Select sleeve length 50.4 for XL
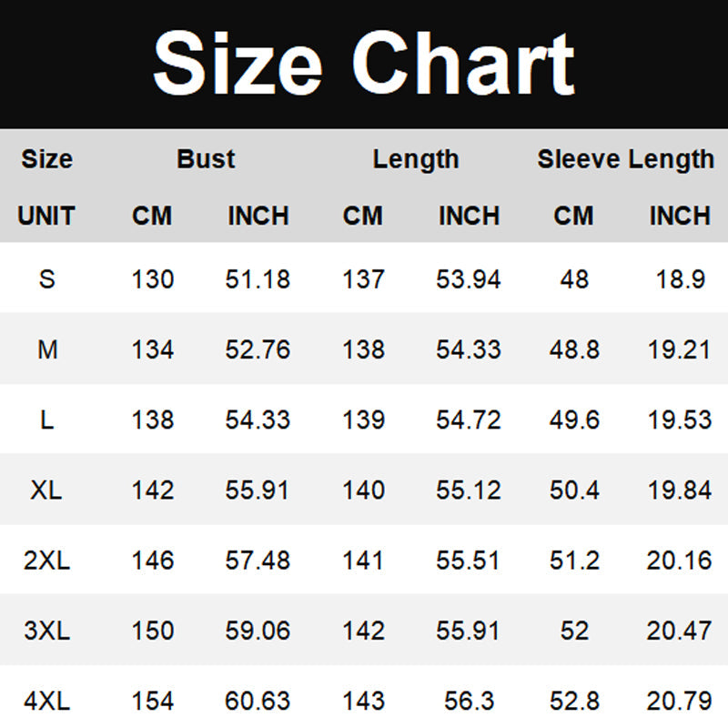The height and width of the screenshot is (728, 728). 574,490
